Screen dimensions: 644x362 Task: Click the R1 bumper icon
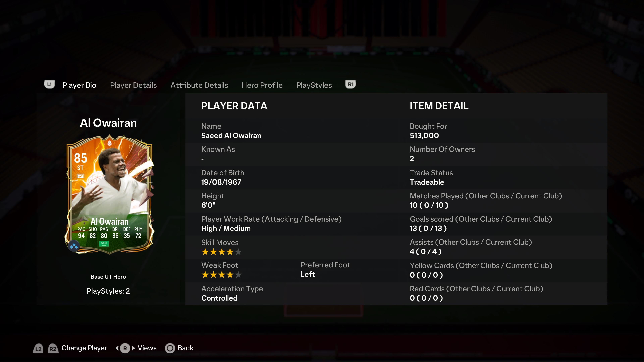point(351,84)
